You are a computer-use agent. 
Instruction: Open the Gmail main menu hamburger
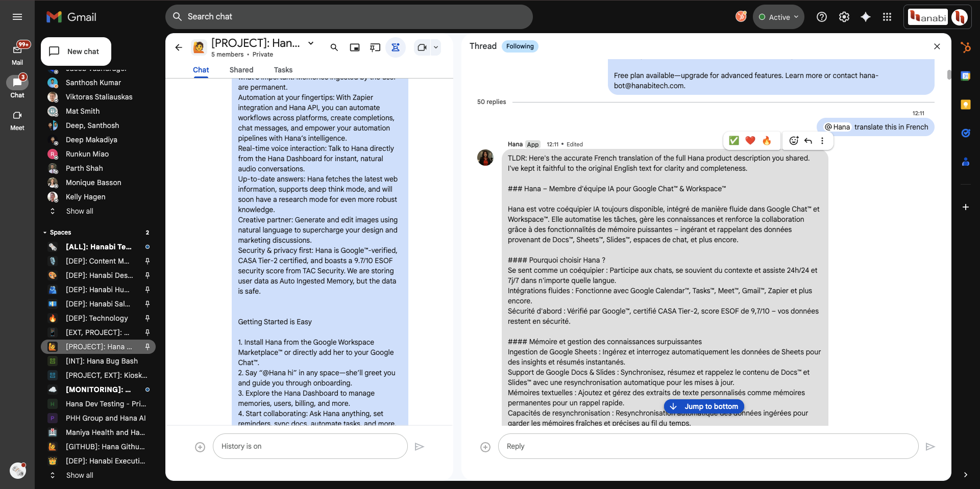[17, 17]
